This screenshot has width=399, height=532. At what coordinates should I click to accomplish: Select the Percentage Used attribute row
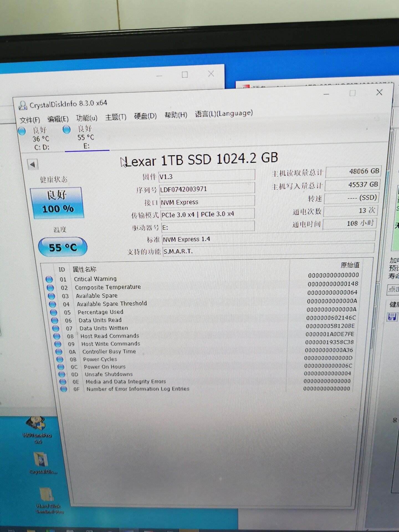(x=203, y=311)
